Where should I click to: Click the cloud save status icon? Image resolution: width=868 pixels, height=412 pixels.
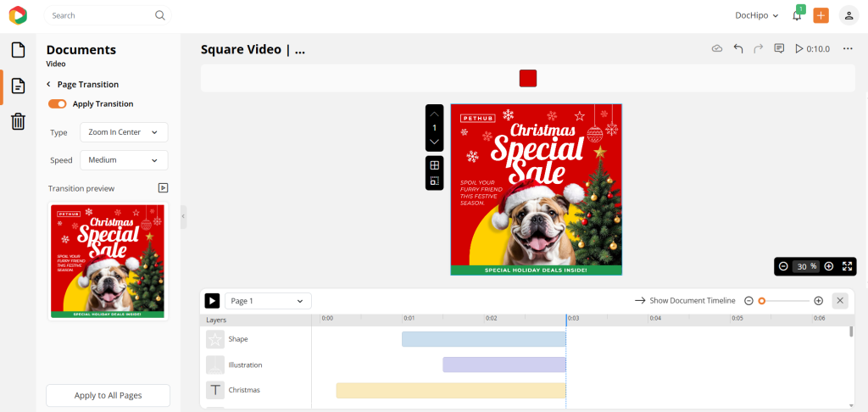coord(717,48)
